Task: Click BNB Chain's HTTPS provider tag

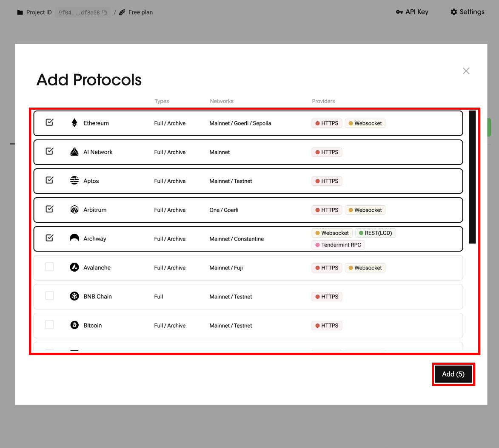Action: click(327, 297)
